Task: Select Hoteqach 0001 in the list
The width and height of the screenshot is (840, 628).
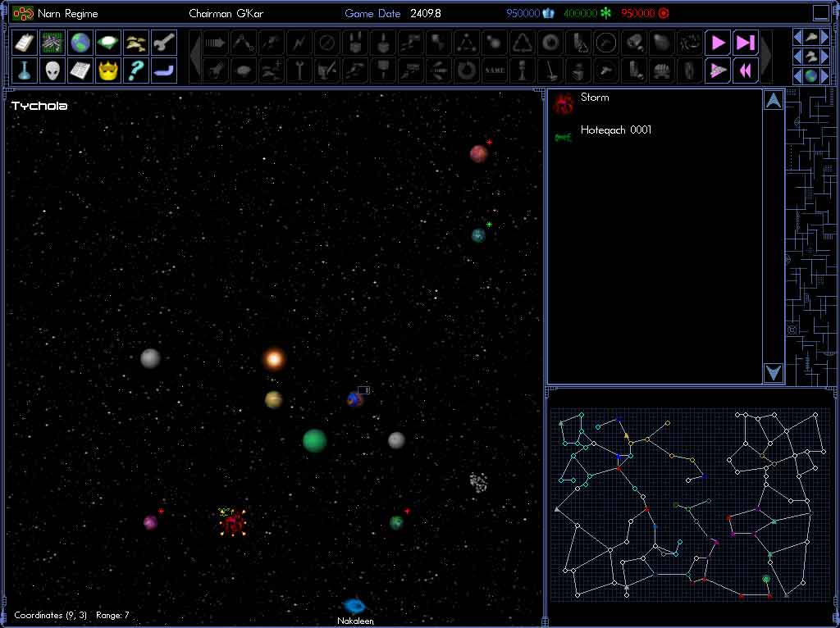Action: [x=615, y=130]
